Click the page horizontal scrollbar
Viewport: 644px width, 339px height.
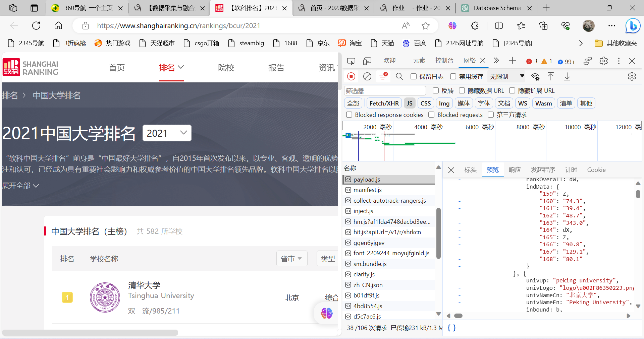91,333
